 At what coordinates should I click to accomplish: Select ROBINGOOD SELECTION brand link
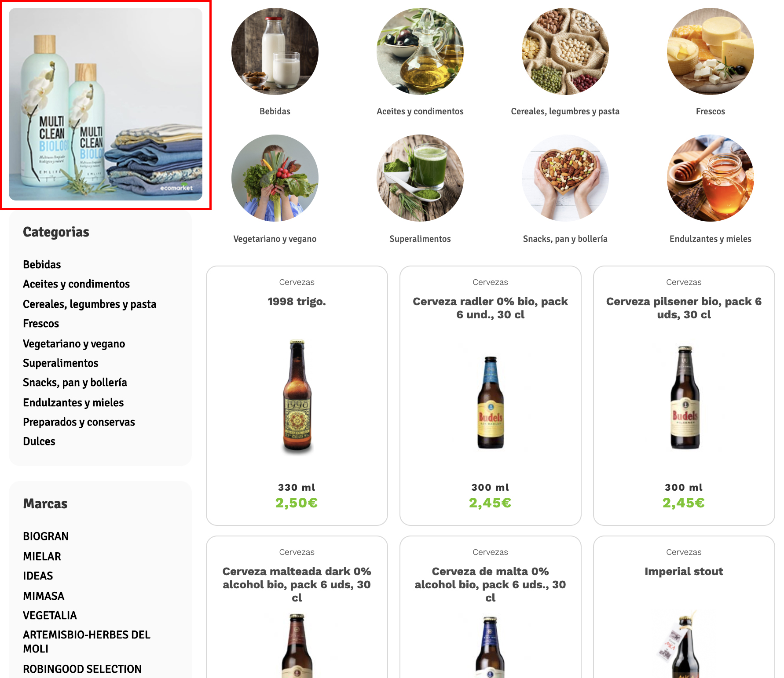pos(82,669)
